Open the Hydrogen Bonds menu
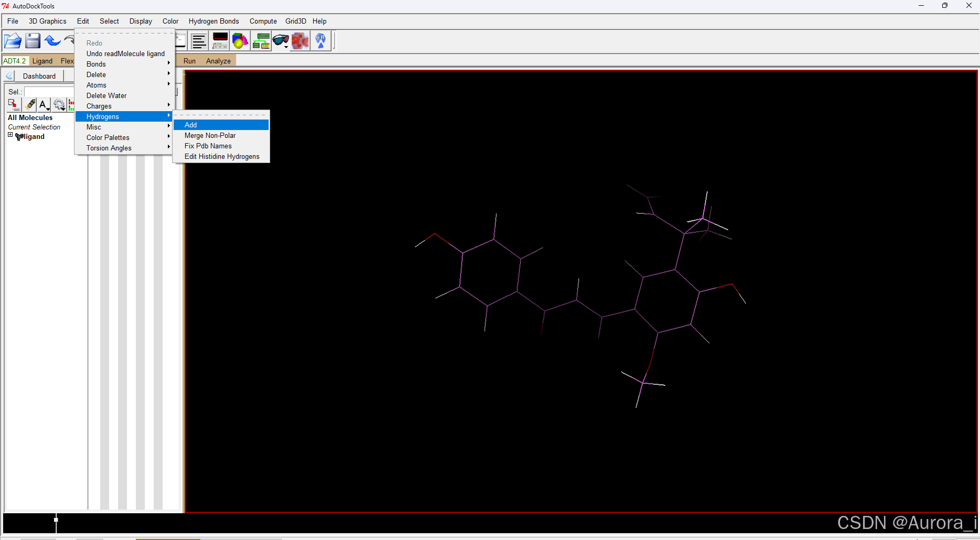The image size is (980, 540). [214, 21]
